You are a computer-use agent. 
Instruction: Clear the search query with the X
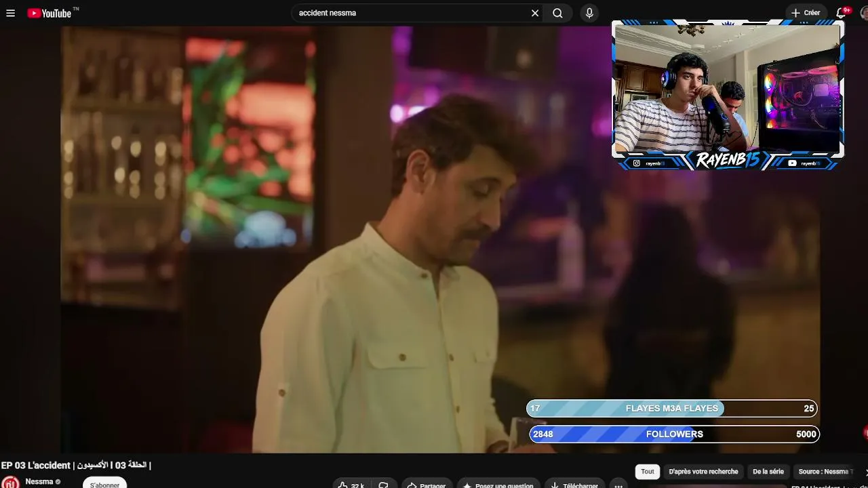(535, 13)
